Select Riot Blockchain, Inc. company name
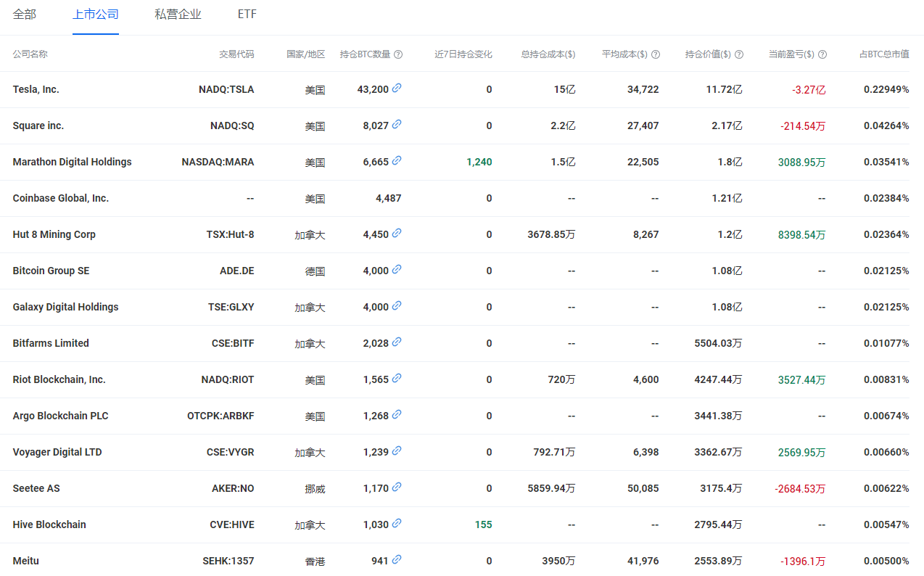The width and height of the screenshot is (924, 576). point(59,379)
